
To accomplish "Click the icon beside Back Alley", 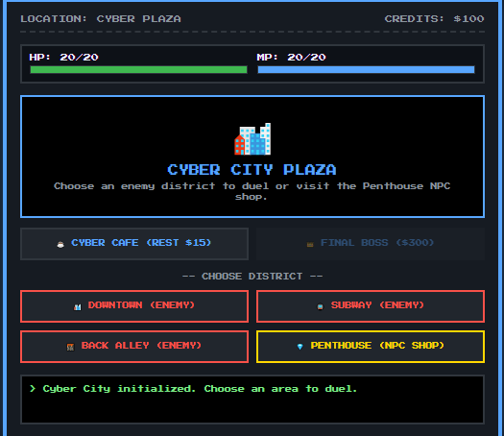I will [x=70, y=348].
